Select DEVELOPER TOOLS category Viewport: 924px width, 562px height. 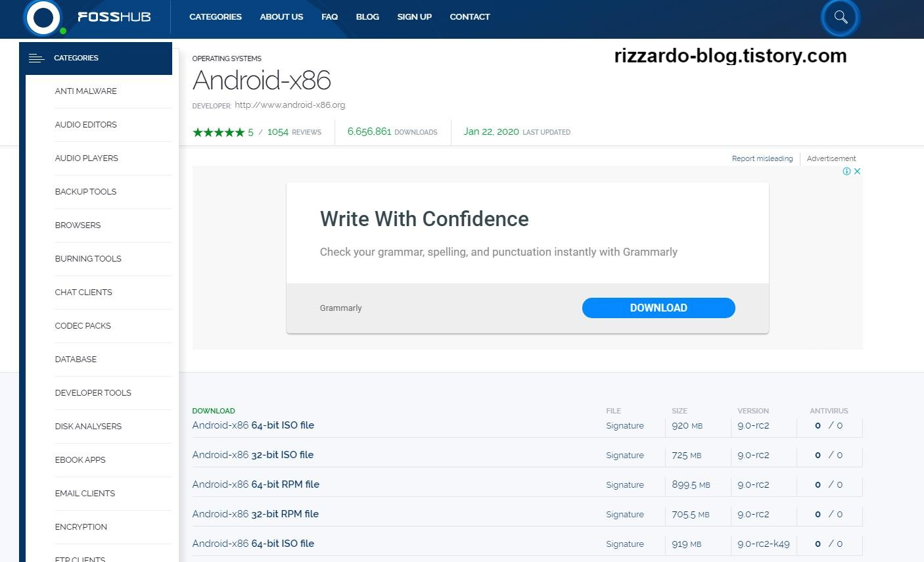point(93,393)
